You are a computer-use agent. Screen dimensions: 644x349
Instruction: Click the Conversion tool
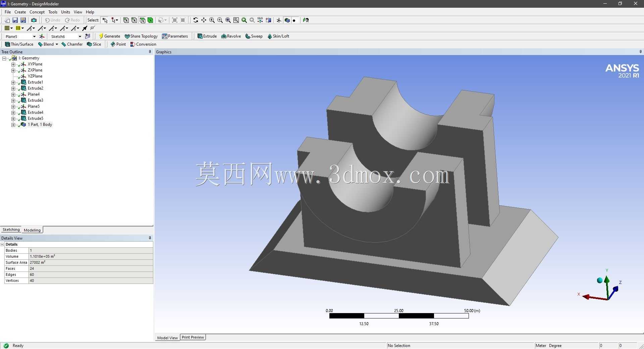tap(143, 44)
